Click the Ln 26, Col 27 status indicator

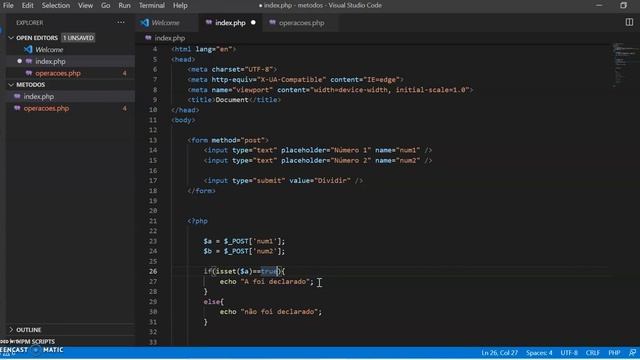pos(499,353)
